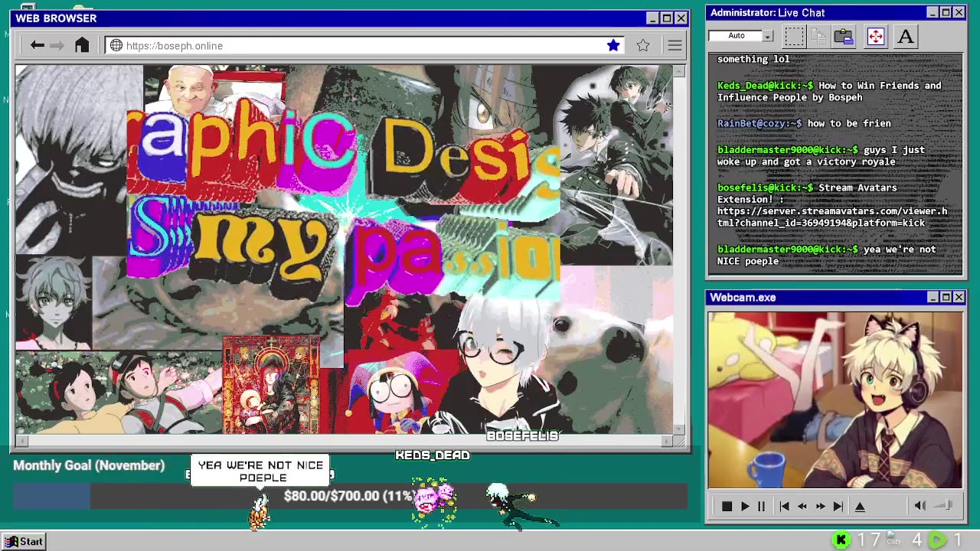
Task: Click the browser horizontal scrollbar right arrow
Action: pyautogui.click(x=667, y=441)
